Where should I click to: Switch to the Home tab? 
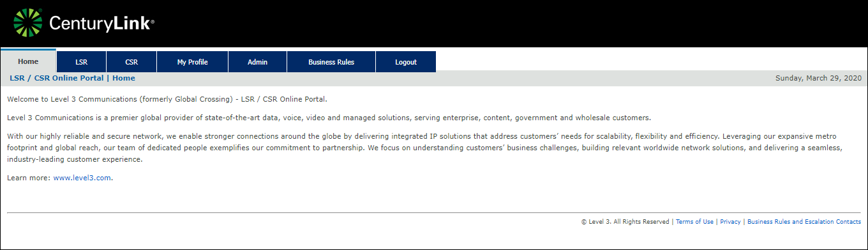tap(28, 61)
